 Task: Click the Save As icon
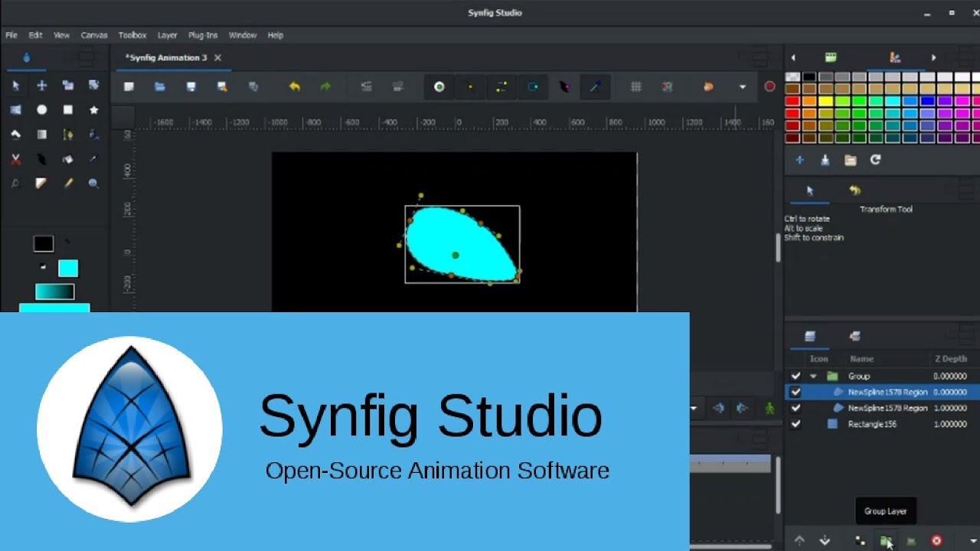[x=222, y=87]
